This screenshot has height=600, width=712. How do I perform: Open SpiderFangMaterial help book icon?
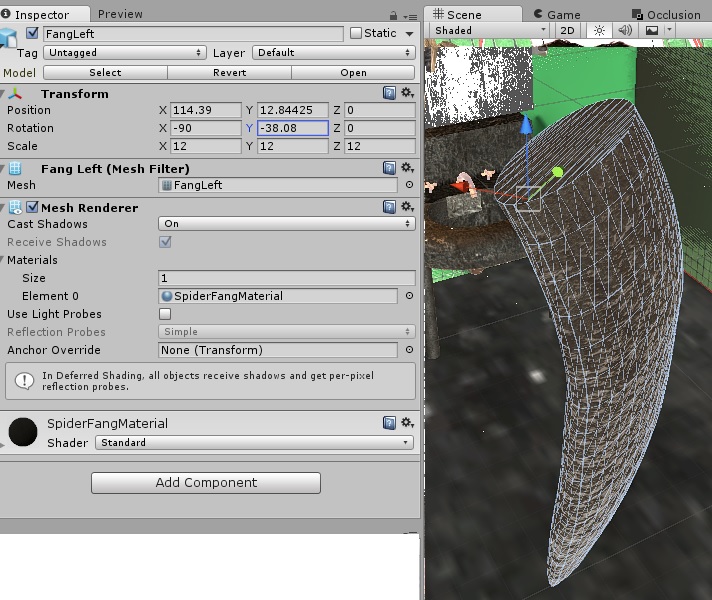point(389,423)
